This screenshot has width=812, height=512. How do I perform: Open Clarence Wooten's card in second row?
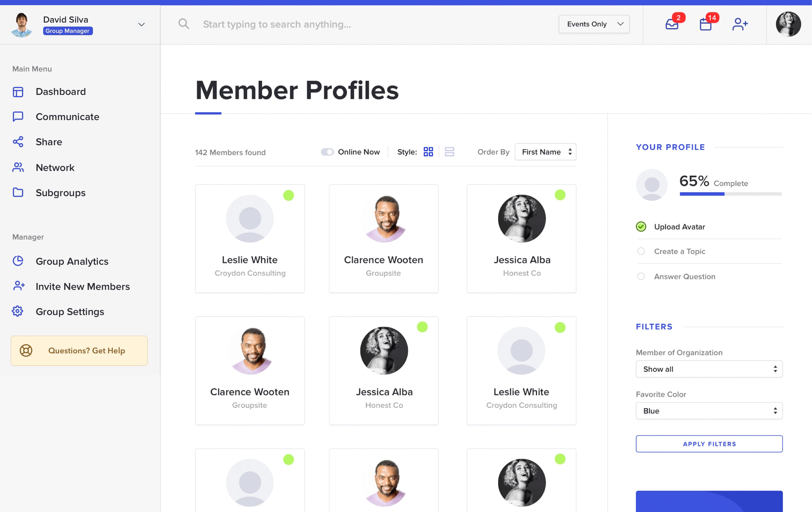(250, 371)
